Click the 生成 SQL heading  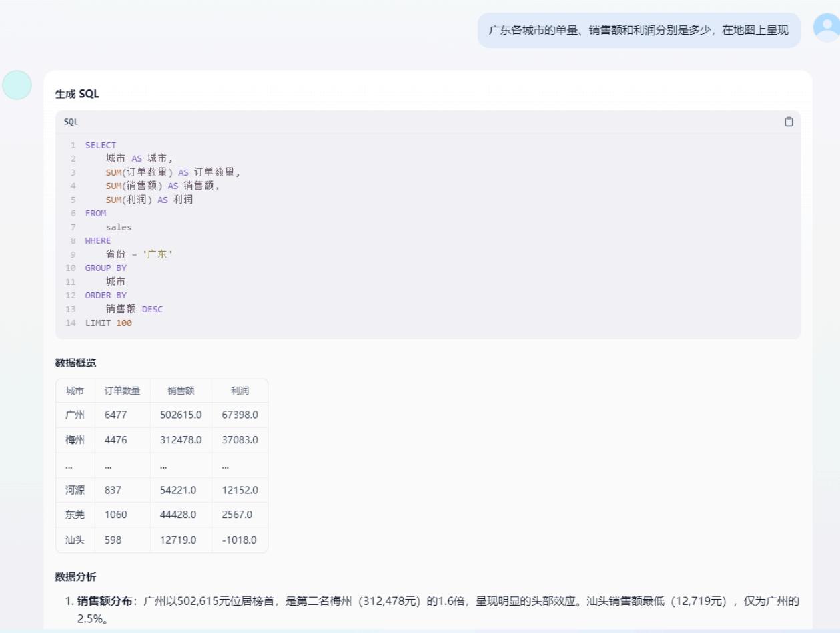pos(77,94)
